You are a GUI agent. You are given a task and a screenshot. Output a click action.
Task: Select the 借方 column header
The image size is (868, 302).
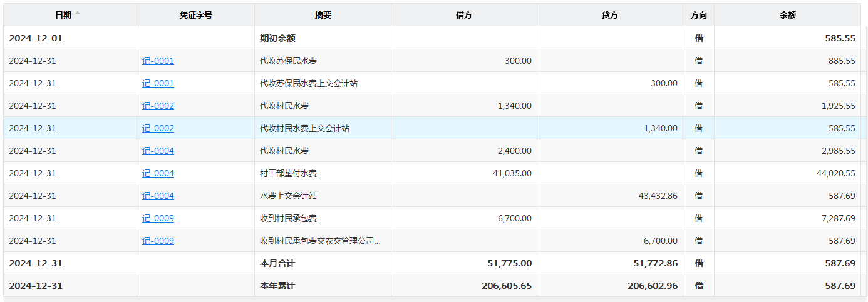(x=463, y=15)
